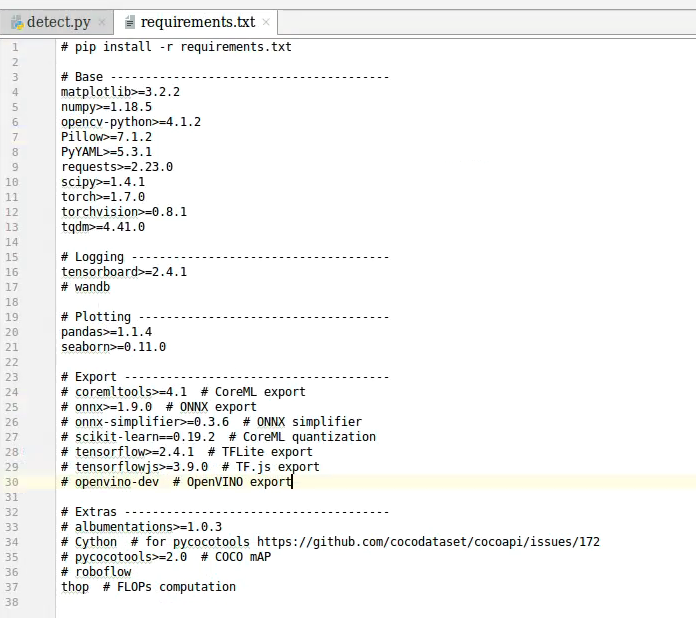Place cursor on torch>=1.7.0
The image size is (696, 618).
coord(103,197)
